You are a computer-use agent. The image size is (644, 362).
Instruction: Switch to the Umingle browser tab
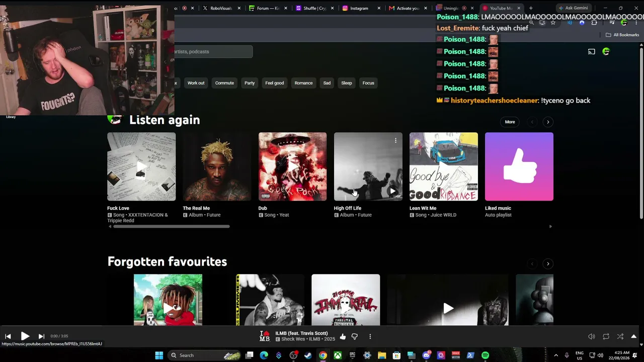click(455, 8)
